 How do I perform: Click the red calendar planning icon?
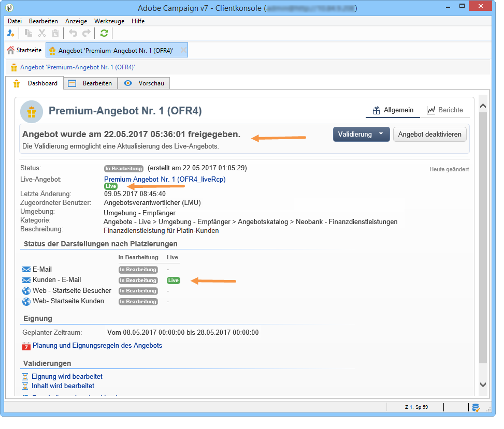click(x=26, y=346)
